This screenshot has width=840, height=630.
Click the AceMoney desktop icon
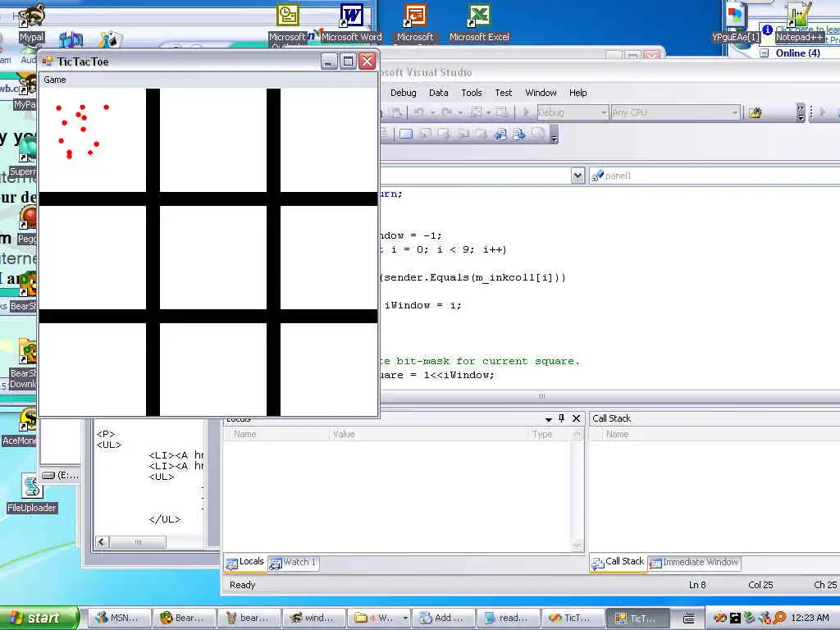point(21,427)
